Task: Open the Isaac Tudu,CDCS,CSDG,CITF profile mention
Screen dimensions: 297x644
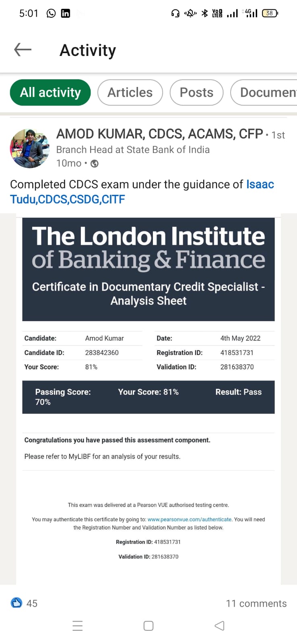Action: coord(142,192)
